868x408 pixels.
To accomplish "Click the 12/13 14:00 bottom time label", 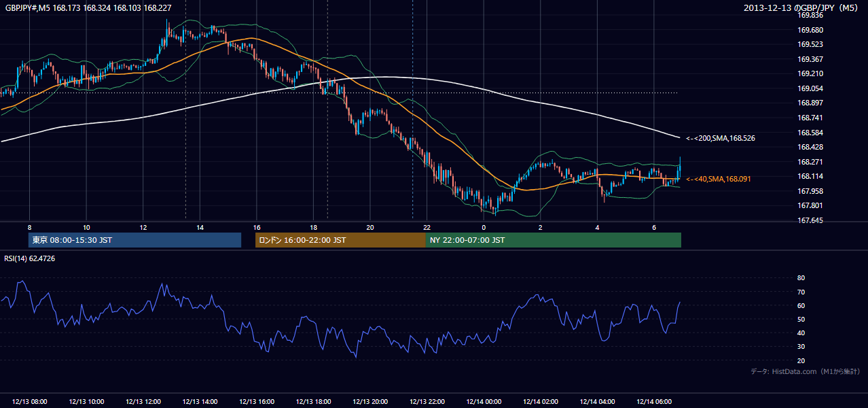I will coord(200,402).
